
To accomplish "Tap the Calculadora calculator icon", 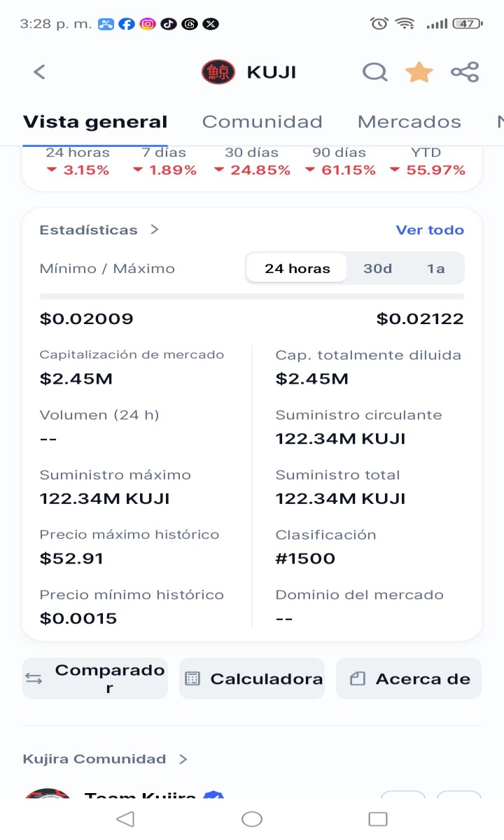I will [x=192, y=678].
